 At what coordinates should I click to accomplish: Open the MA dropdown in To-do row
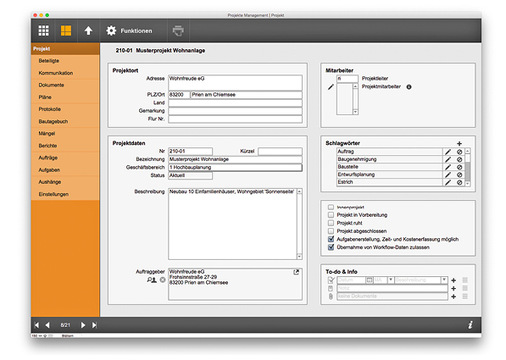[390, 280]
